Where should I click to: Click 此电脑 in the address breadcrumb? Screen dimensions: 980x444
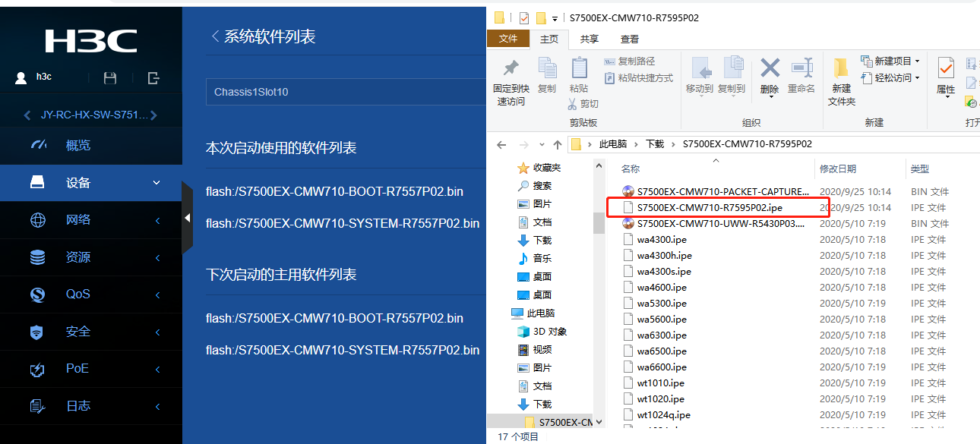(x=613, y=144)
